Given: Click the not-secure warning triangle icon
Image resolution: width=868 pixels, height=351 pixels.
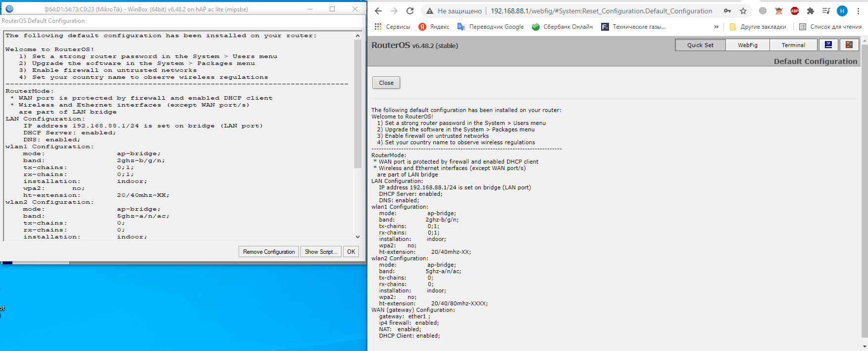Looking at the screenshot, I should pos(429,11).
